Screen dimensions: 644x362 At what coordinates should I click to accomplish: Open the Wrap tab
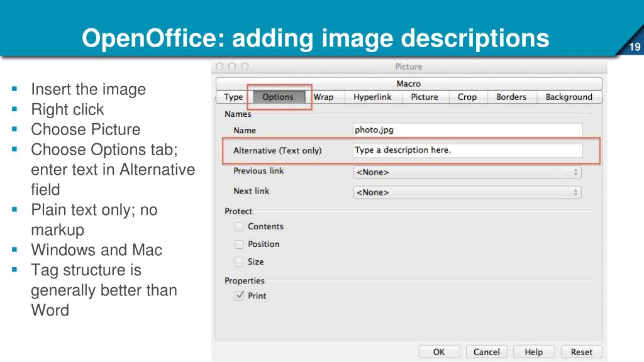click(x=324, y=97)
